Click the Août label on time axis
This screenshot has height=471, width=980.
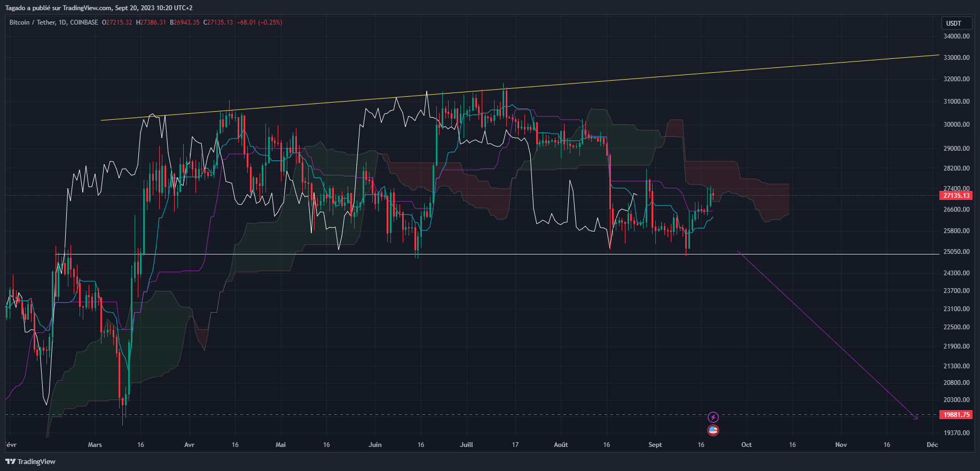561,445
